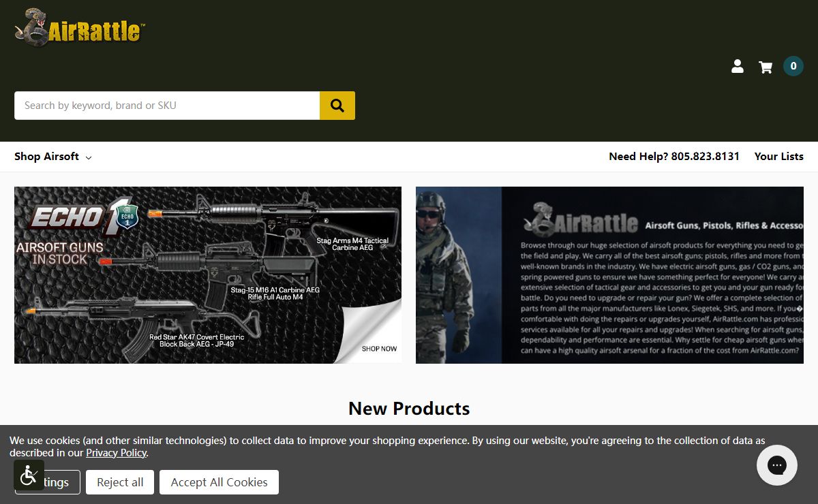Click Red Star AK47 Covert label
Viewport: 818px width, 504px height.
point(196,341)
